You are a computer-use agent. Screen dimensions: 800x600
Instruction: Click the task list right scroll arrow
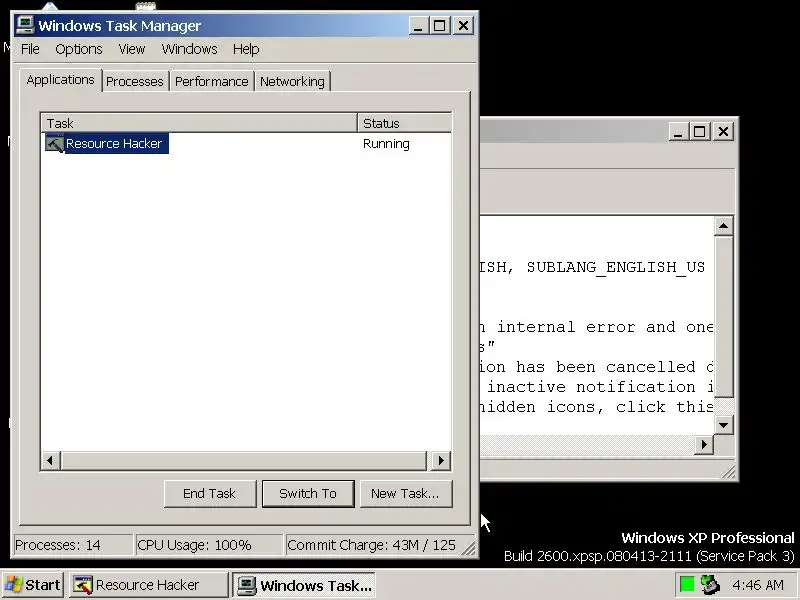(x=441, y=461)
